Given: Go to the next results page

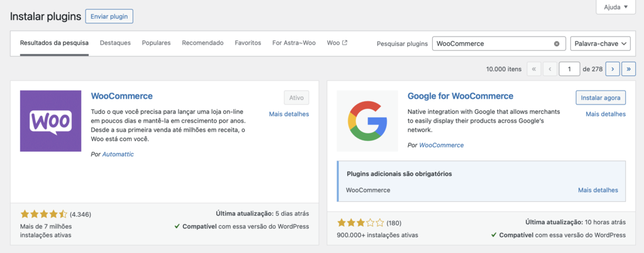Looking at the screenshot, I should click(x=613, y=69).
